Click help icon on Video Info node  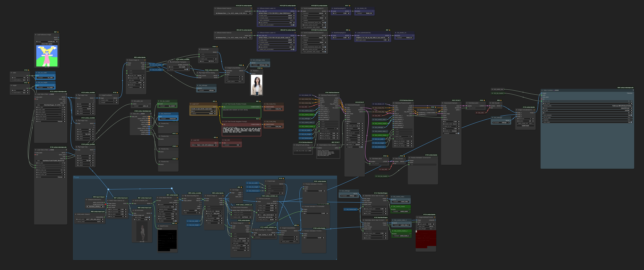click(151, 114)
